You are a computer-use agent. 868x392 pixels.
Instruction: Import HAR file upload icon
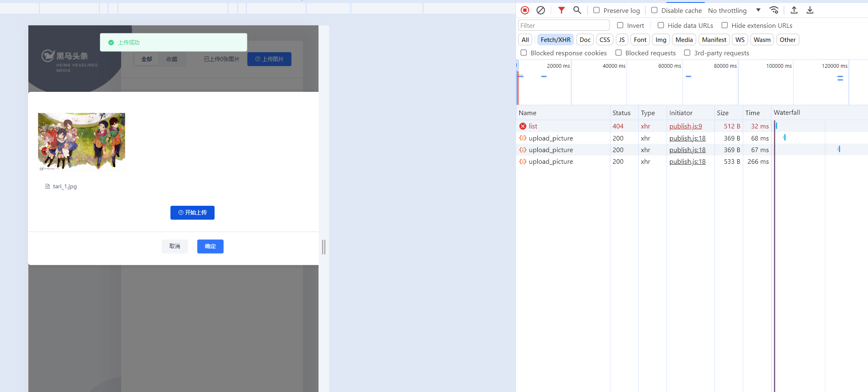[x=794, y=10]
